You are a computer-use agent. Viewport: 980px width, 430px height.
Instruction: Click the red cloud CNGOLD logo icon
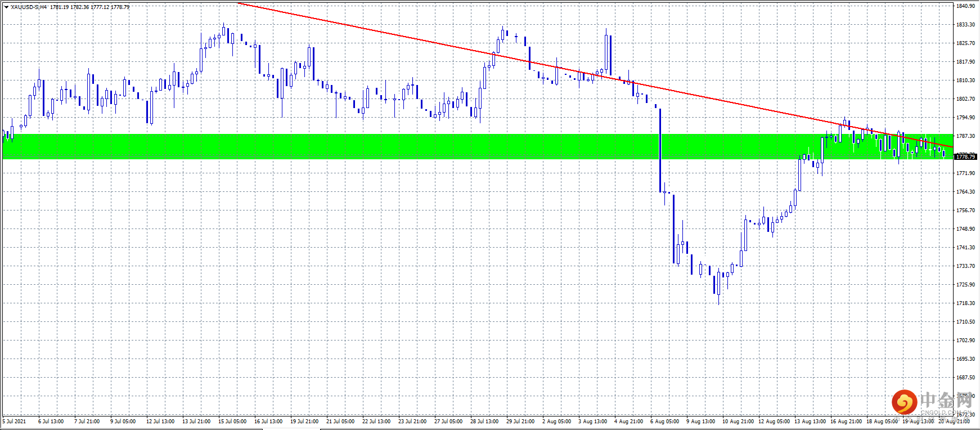[x=904, y=402]
